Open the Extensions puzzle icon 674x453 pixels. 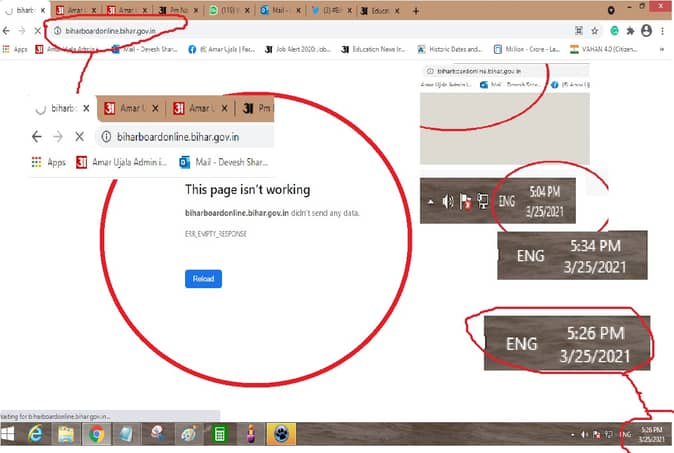(631, 31)
